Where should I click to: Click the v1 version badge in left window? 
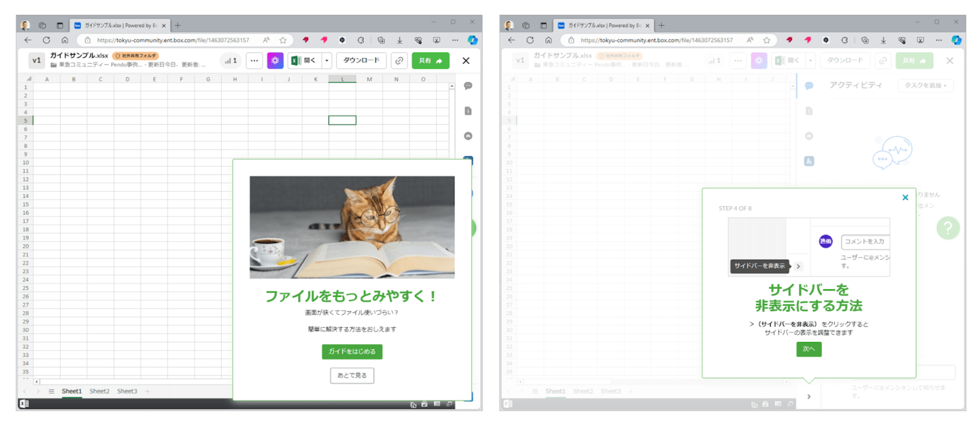point(36,60)
